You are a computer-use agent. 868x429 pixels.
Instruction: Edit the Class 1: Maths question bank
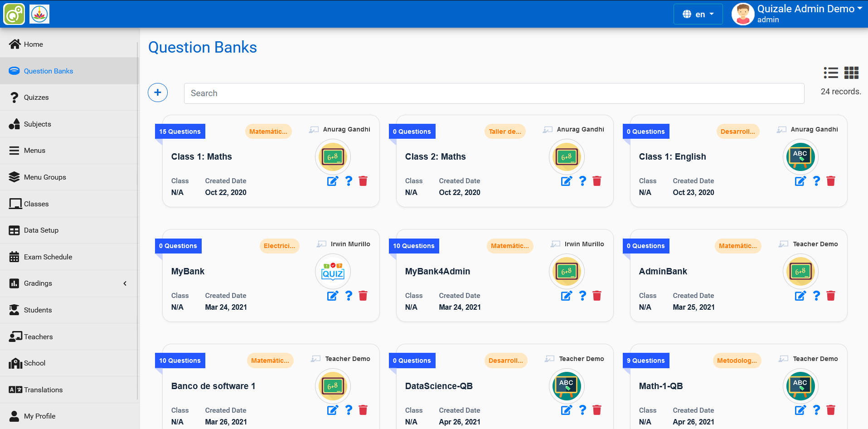(332, 181)
